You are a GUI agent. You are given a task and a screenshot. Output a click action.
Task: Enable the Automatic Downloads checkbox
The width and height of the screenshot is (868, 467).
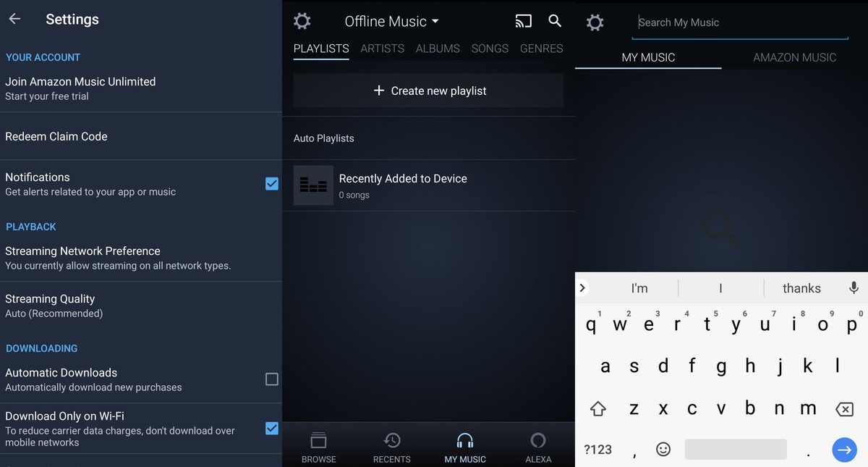[272, 379]
